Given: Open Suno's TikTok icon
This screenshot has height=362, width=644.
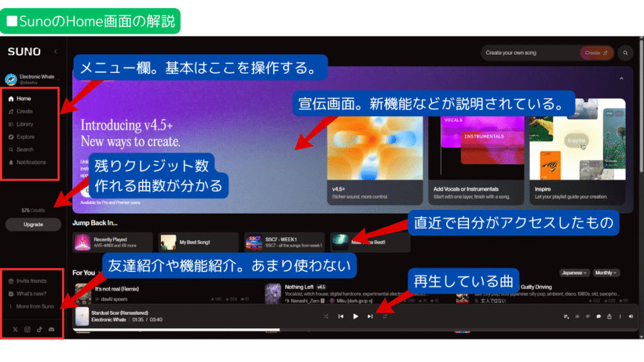Looking at the screenshot, I should (x=40, y=329).
